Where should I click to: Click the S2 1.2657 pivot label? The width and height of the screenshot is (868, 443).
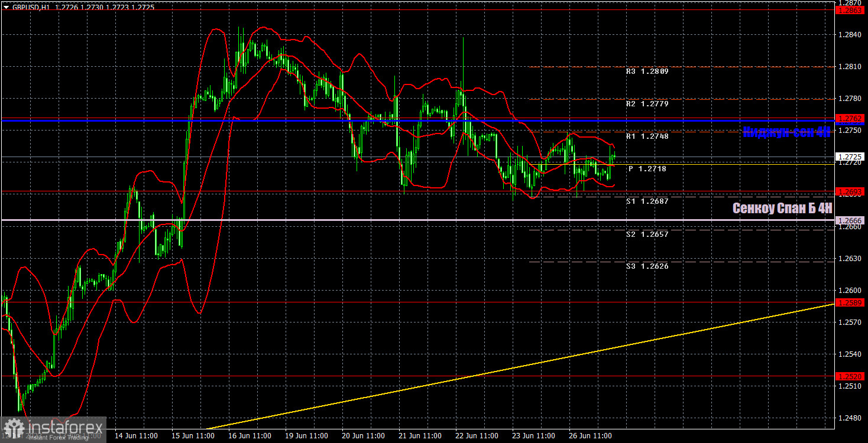pos(647,234)
